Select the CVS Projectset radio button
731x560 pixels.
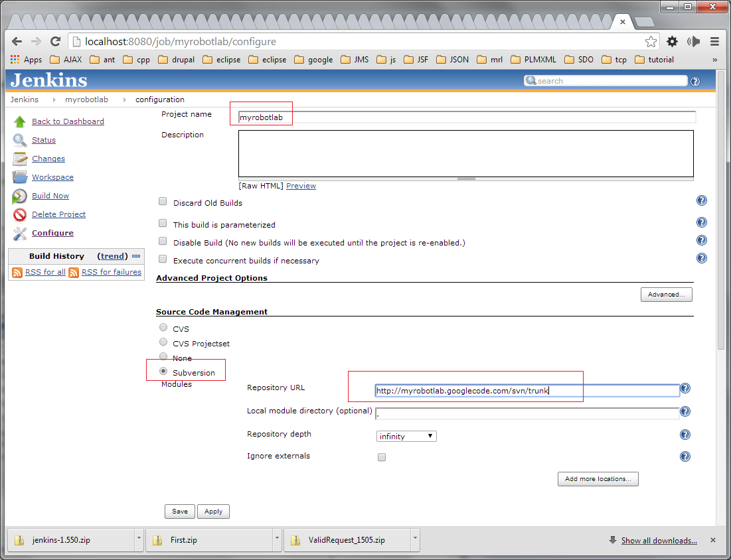click(x=163, y=342)
